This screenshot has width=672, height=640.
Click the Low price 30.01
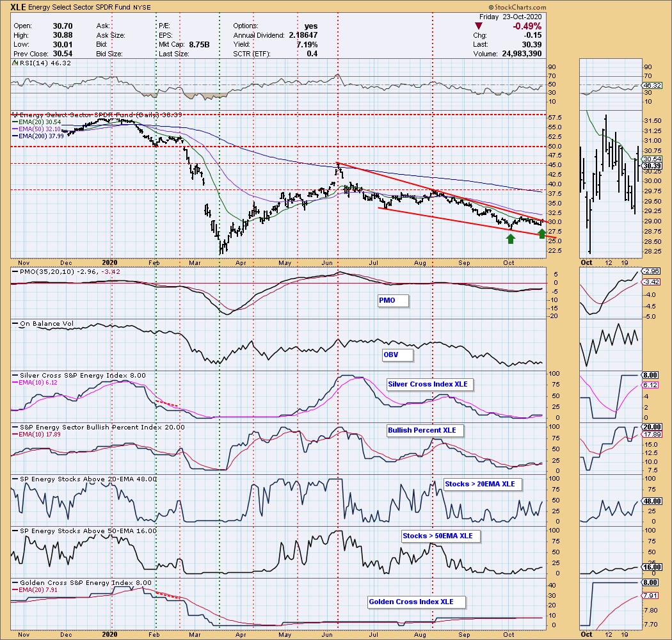[x=63, y=45]
